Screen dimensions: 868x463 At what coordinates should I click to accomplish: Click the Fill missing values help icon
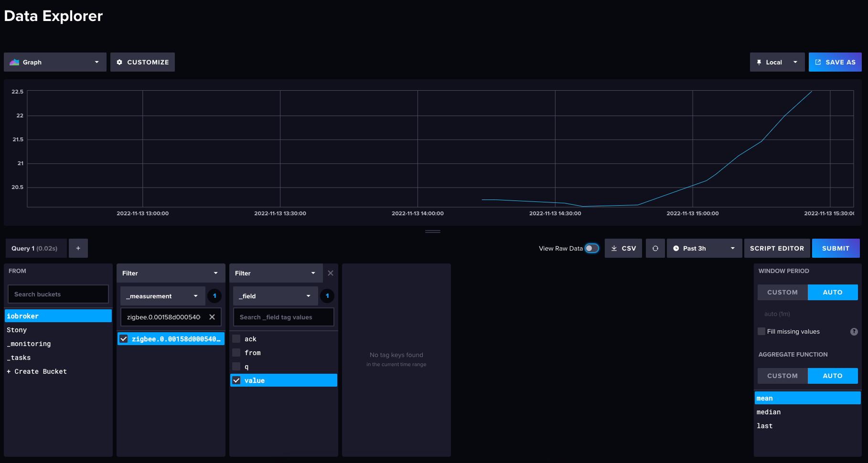click(854, 332)
